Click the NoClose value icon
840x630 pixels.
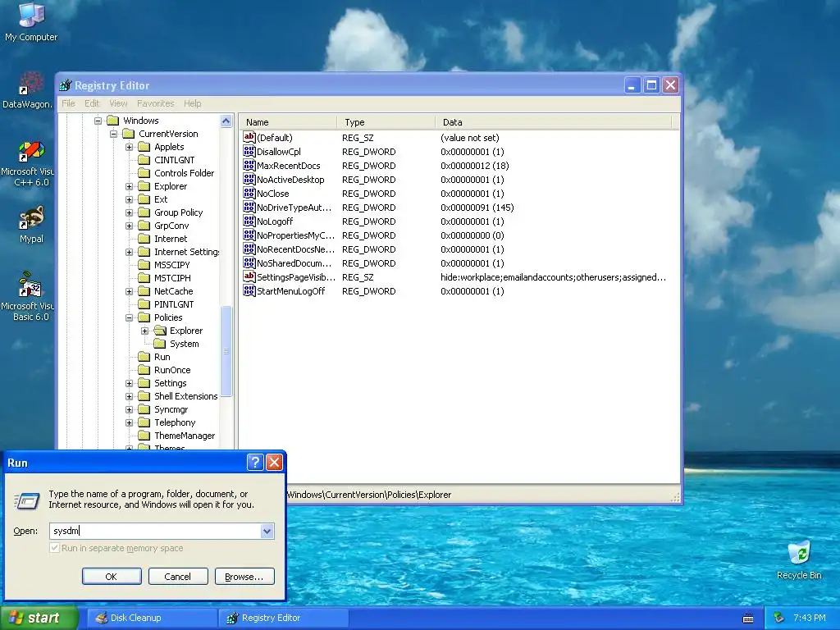point(249,194)
